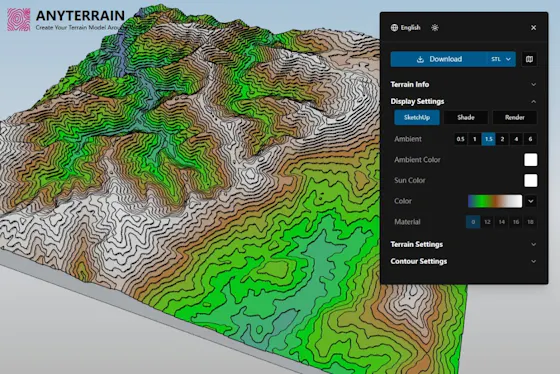The width and height of the screenshot is (560, 374).
Task: Open the Color gradient dropdown arrow
Action: (531, 201)
